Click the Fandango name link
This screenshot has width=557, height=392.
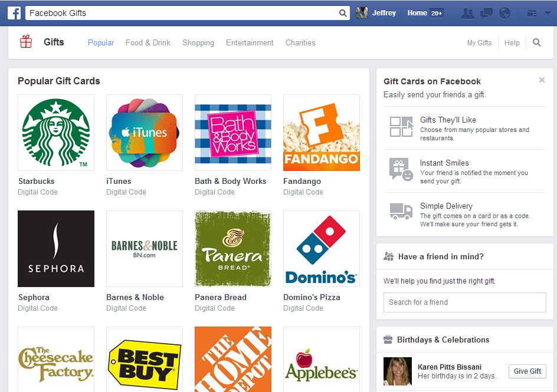(x=302, y=182)
